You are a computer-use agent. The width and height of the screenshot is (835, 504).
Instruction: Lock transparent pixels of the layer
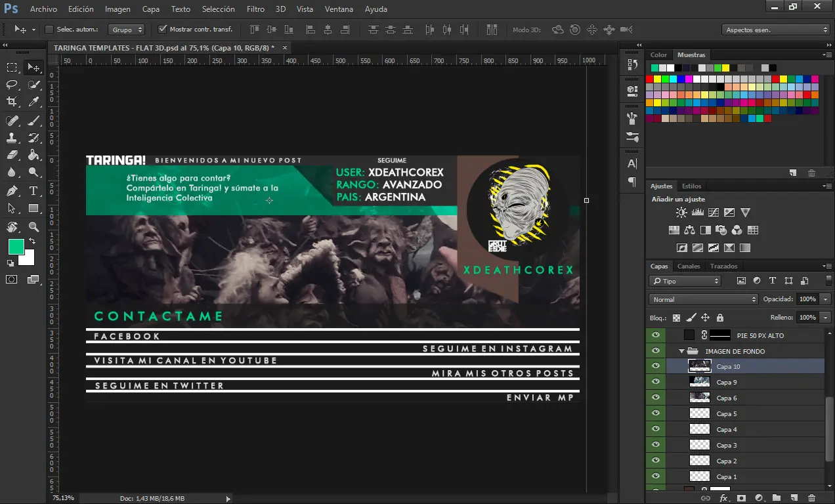point(676,318)
